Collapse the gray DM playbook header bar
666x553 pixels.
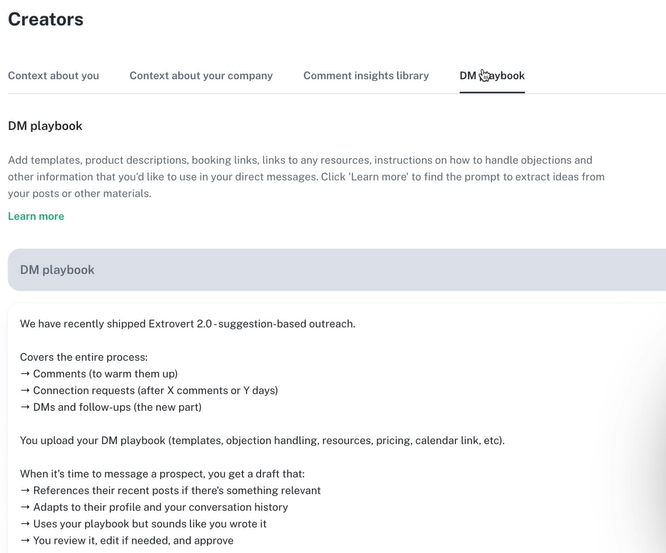click(337, 270)
